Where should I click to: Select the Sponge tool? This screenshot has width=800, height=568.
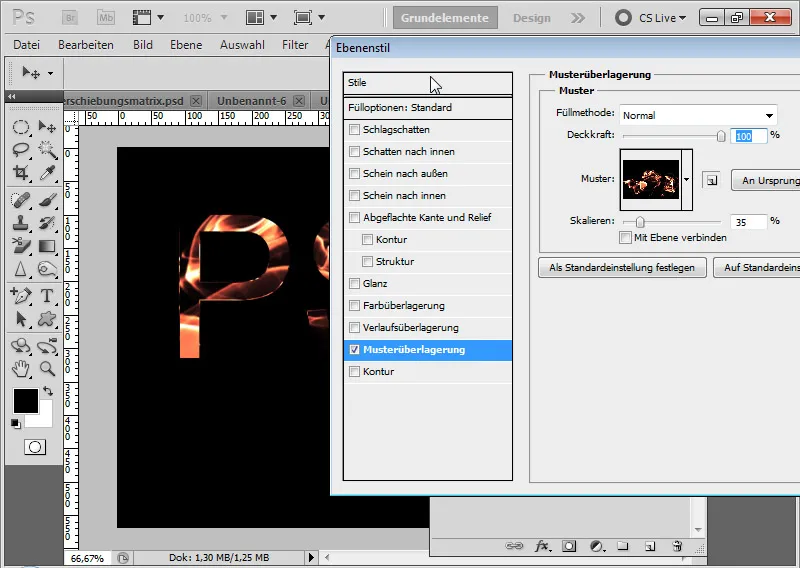coord(47,269)
